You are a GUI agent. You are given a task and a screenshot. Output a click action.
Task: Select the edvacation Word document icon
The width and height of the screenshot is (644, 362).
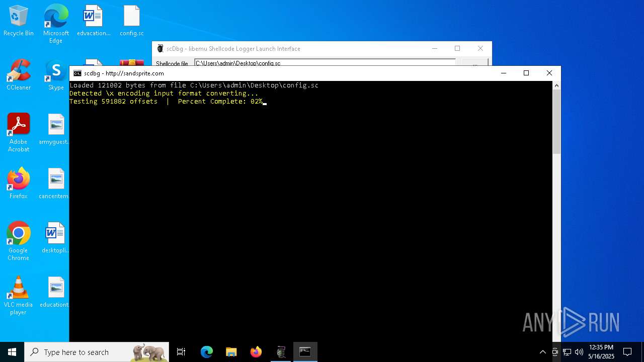[94, 21]
